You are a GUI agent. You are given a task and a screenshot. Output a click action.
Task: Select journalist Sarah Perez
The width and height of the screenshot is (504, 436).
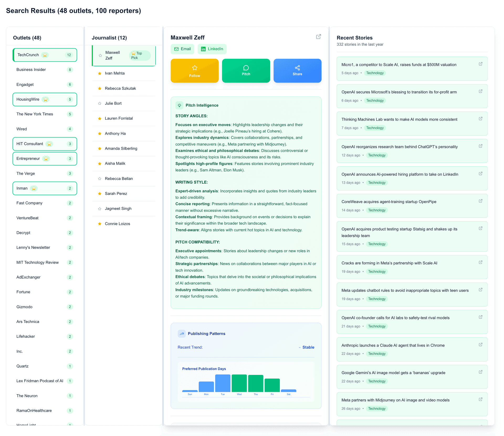tap(116, 194)
